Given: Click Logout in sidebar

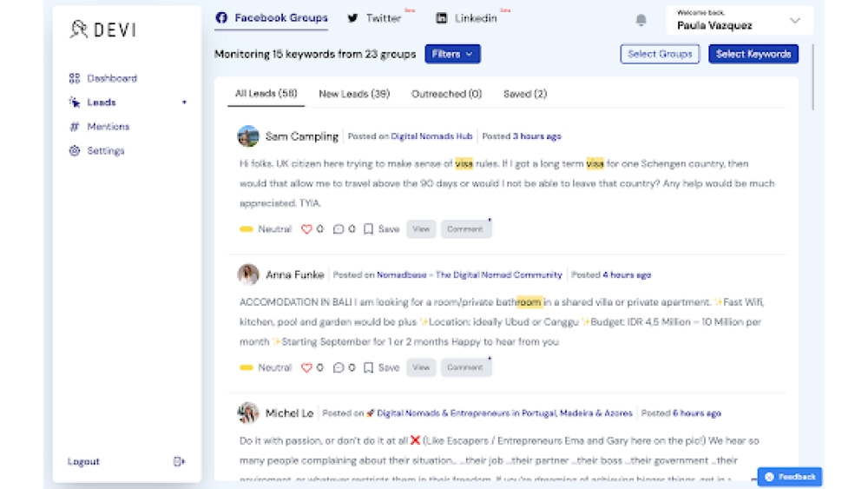Looking at the screenshot, I should point(83,461).
